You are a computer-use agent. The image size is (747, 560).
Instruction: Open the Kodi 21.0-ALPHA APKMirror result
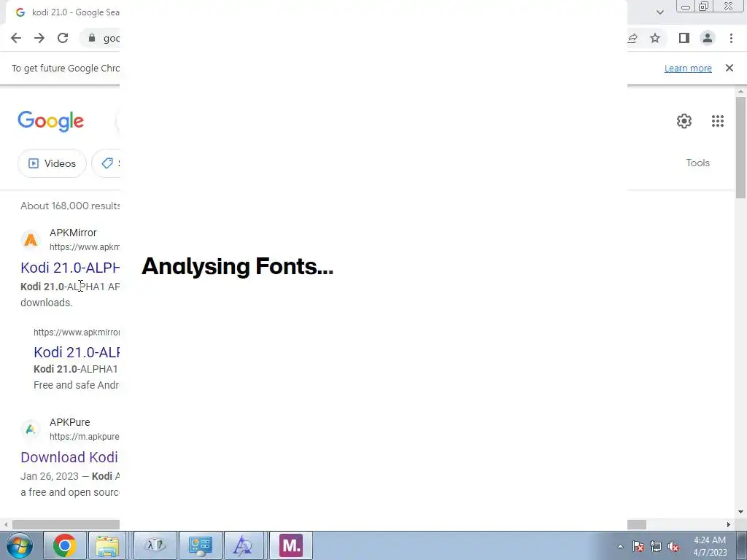click(70, 268)
